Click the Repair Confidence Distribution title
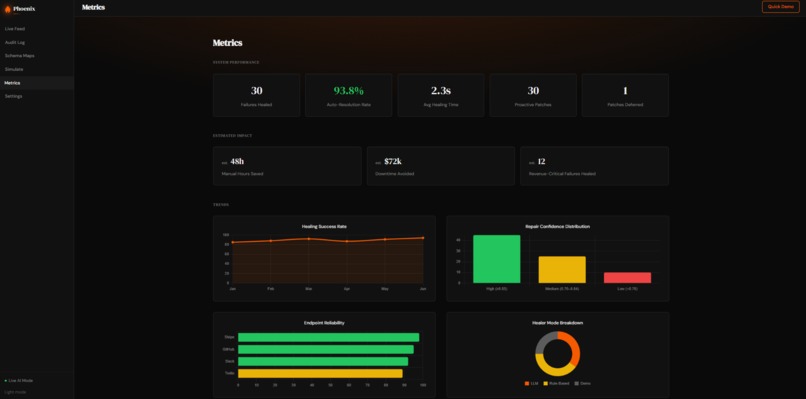The height and width of the screenshot is (399, 806). click(557, 226)
